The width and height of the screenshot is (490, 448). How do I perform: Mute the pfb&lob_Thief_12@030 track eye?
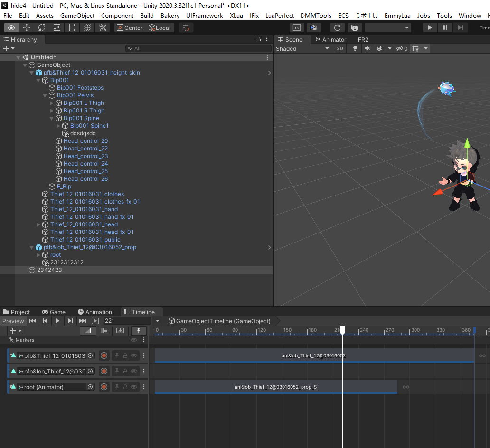[134, 372]
